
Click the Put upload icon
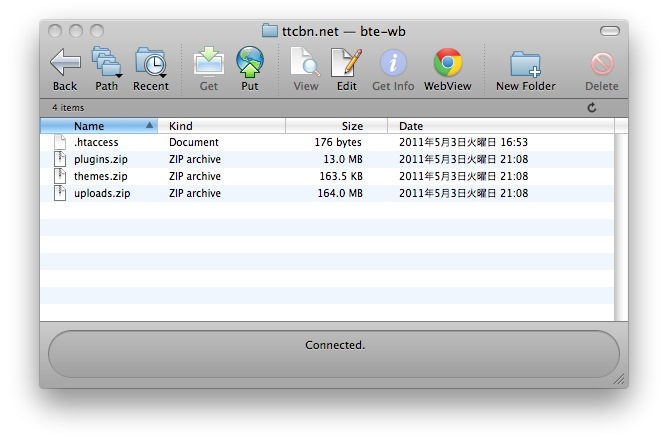250,64
